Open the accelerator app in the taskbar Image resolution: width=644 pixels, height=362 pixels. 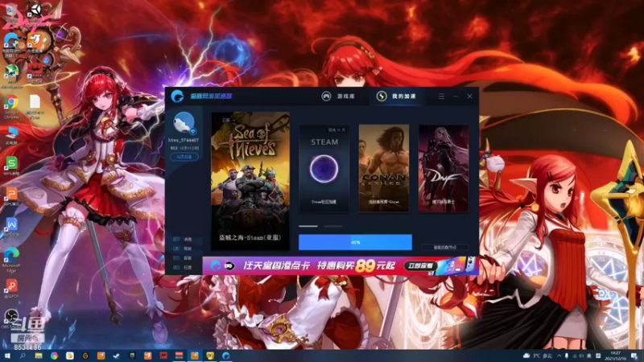pyautogui.click(x=225, y=356)
